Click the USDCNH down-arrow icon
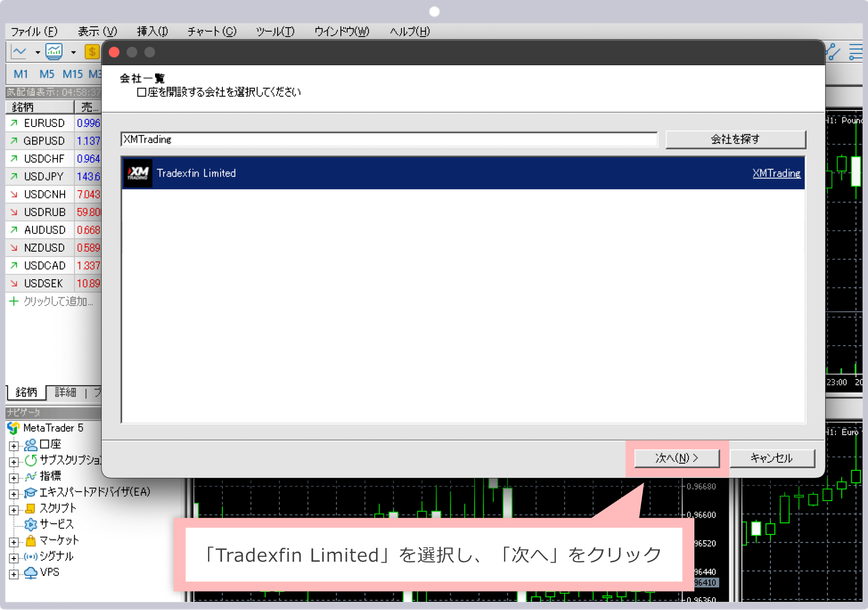This screenshot has height=610, width=868. click(14, 194)
